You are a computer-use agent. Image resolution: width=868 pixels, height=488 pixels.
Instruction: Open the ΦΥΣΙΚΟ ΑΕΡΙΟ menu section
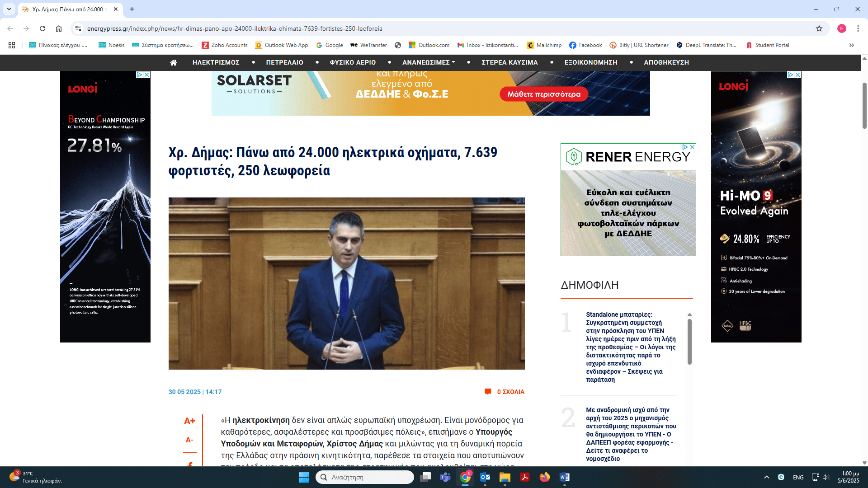coord(353,62)
